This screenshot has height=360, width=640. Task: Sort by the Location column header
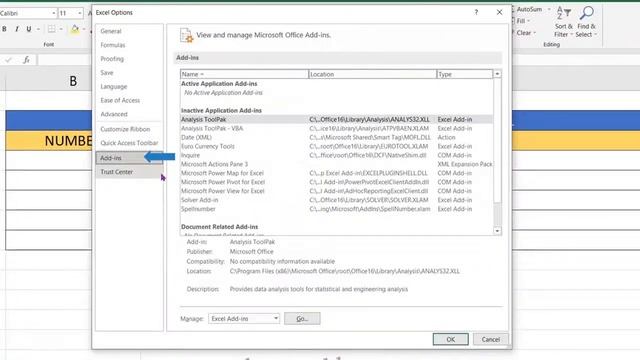[372, 74]
